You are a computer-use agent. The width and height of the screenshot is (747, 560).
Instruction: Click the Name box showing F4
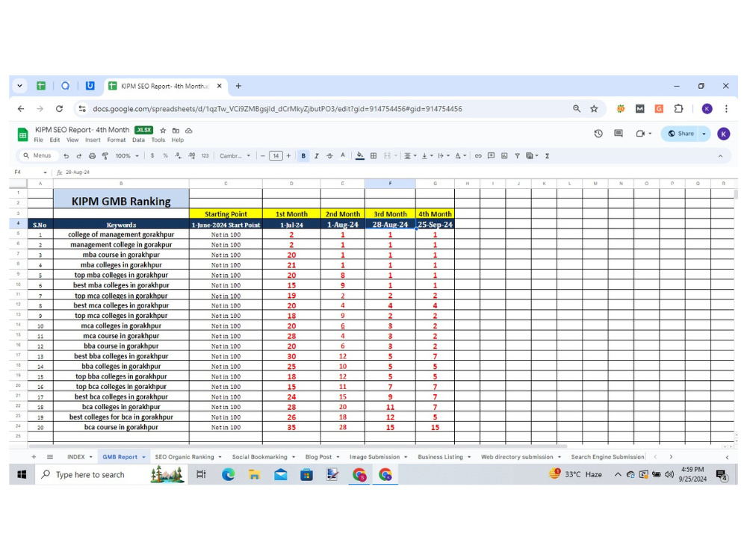coord(30,172)
